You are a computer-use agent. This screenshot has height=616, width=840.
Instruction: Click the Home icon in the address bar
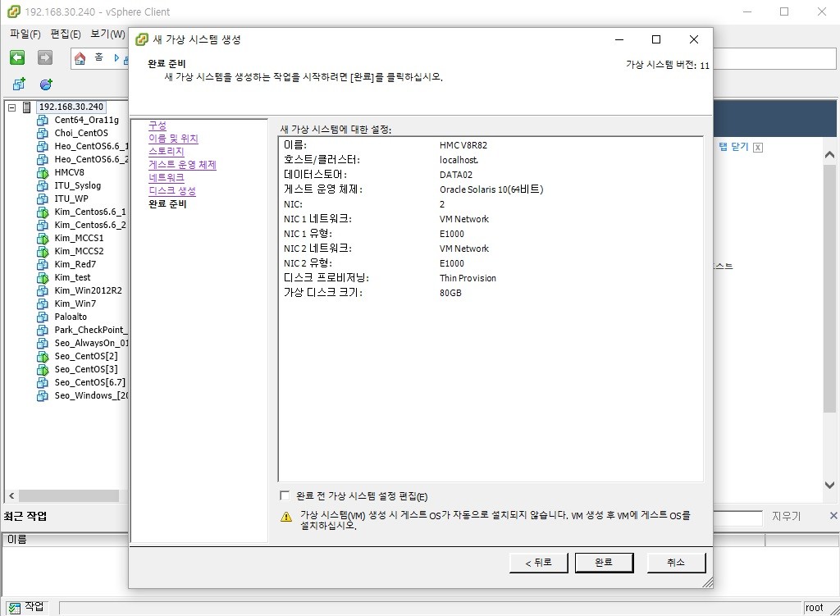(80, 57)
